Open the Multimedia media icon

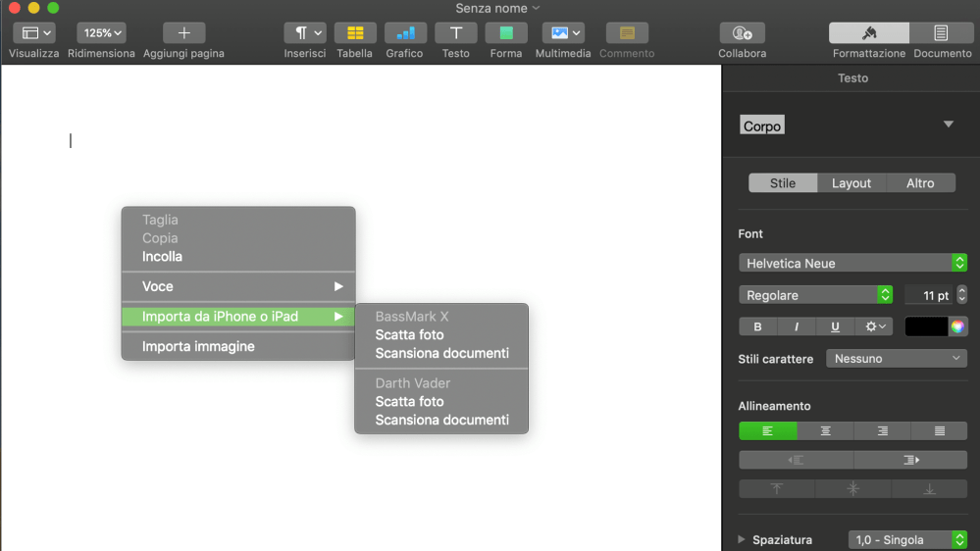[x=563, y=33]
